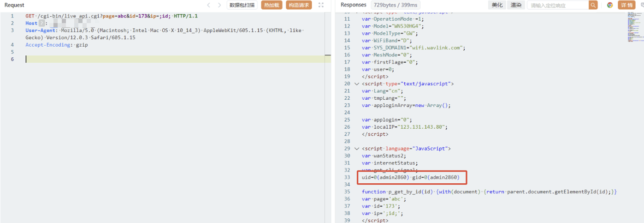644x223 pixels.
Task: Click the 构造请求 build request button
Action: (299, 5)
